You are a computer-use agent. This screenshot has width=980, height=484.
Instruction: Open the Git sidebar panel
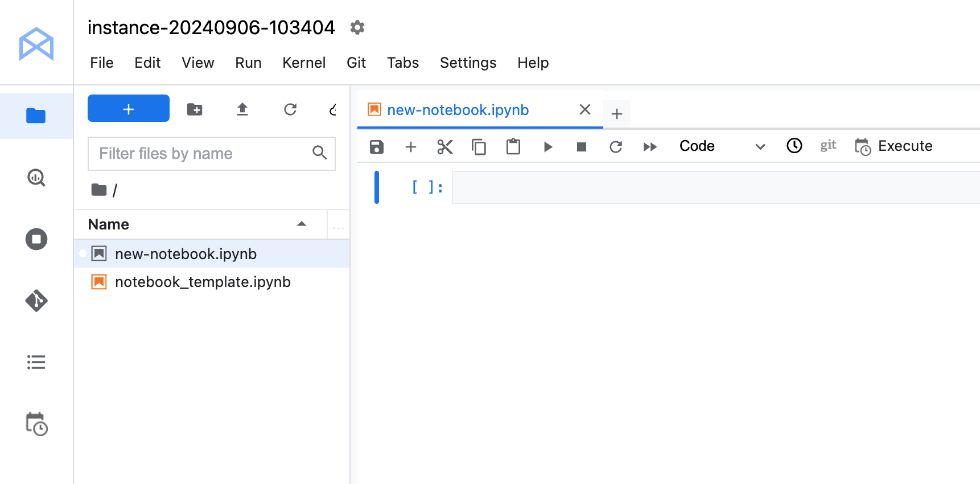[36, 301]
